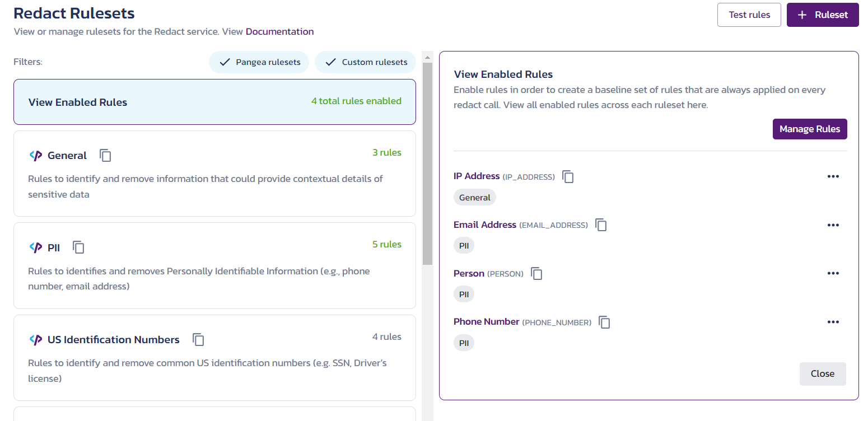Disable the Custom rulesets filter

[x=365, y=62]
